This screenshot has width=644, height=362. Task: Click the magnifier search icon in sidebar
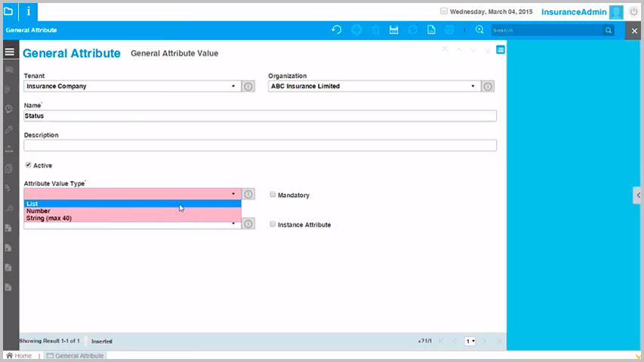pos(9,208)
